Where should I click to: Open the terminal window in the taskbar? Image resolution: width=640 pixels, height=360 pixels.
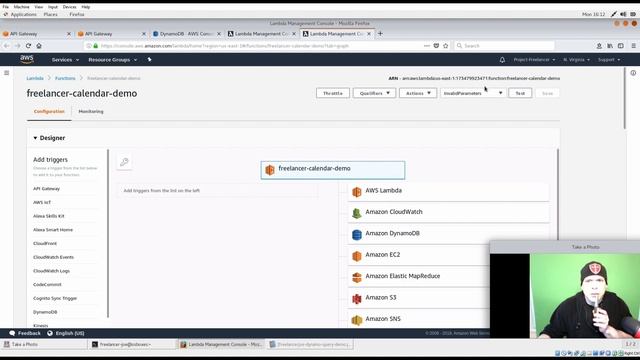click(131, 344)
